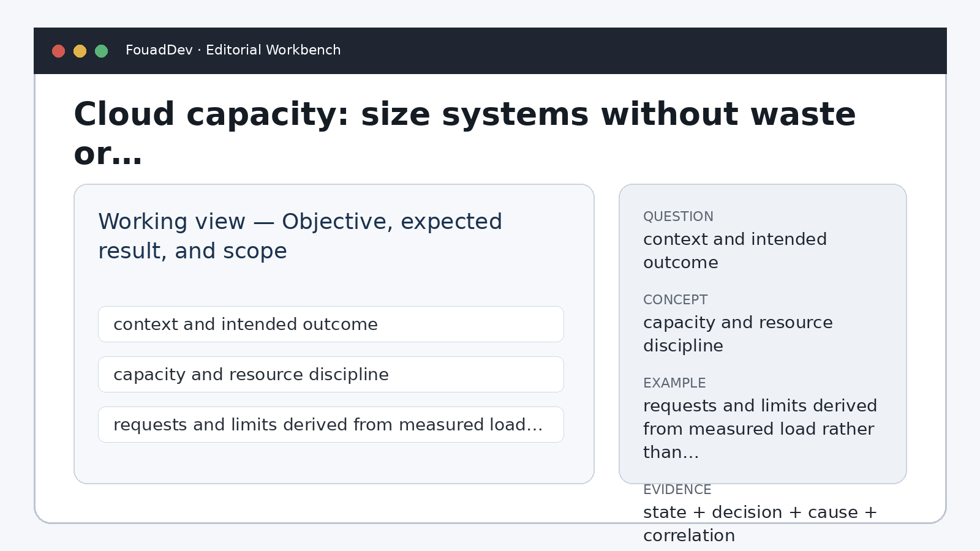Click the yellow minimize window dot
980x551 pixels.
[80, 51]
